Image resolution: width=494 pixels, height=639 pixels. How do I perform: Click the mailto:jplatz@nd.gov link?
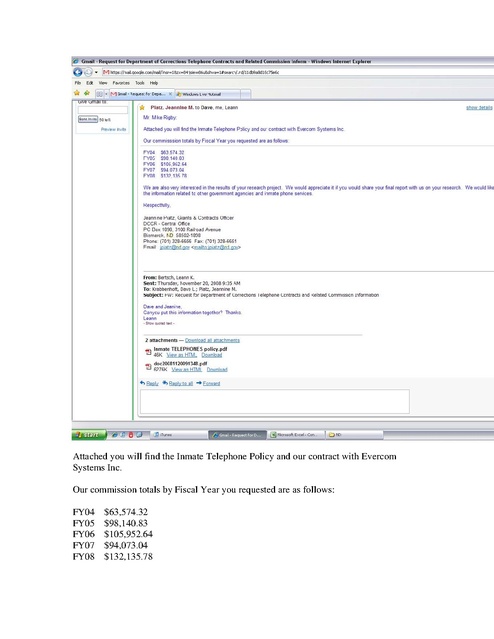216,247
